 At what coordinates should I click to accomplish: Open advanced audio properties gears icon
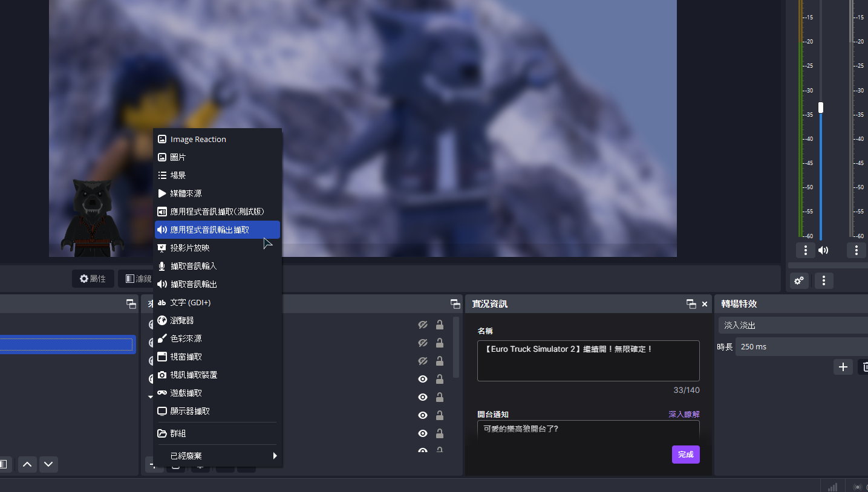click(799, 280)
